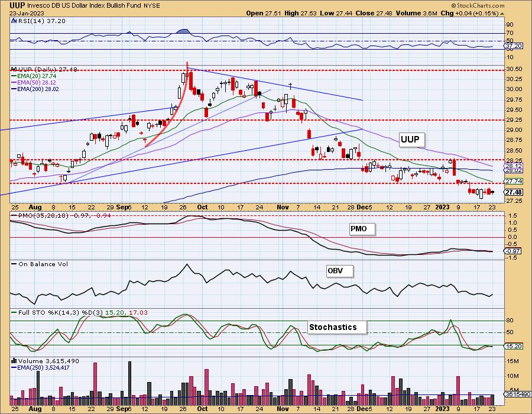The width and height of the screenshot is (532, 414).
Task: Click the Open 27.51 header value
Action: point(263,14)
